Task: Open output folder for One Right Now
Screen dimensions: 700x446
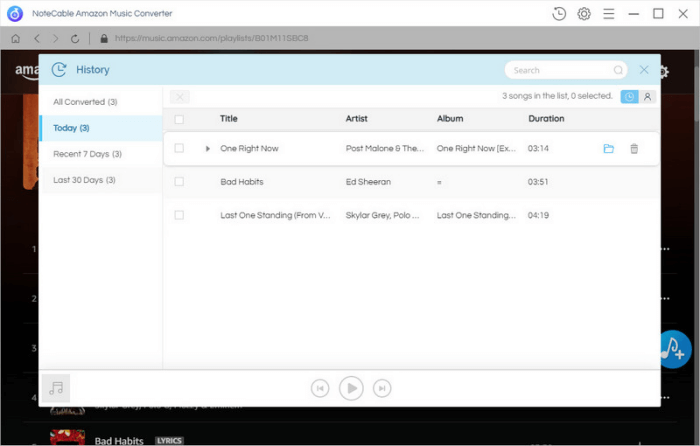Action: (608, 149)
